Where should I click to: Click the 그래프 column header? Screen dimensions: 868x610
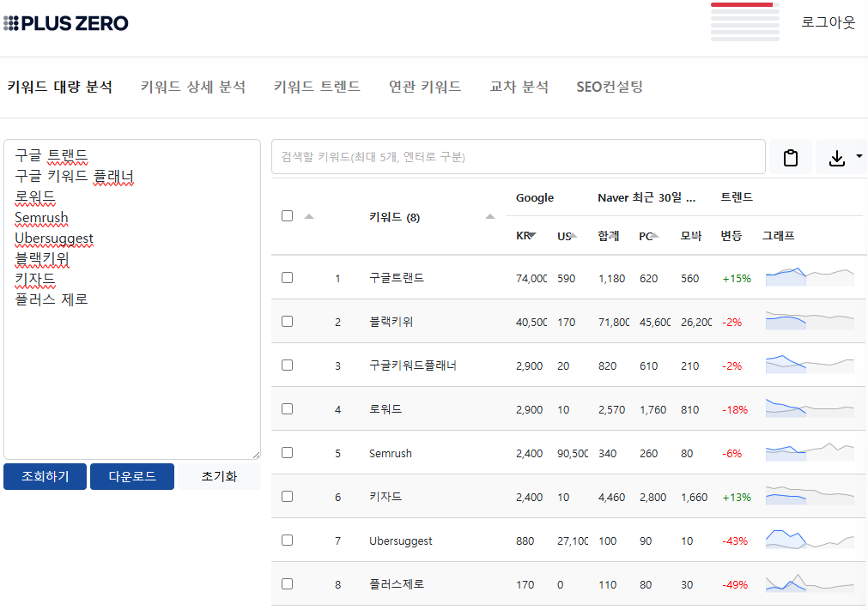click(778, 236)
